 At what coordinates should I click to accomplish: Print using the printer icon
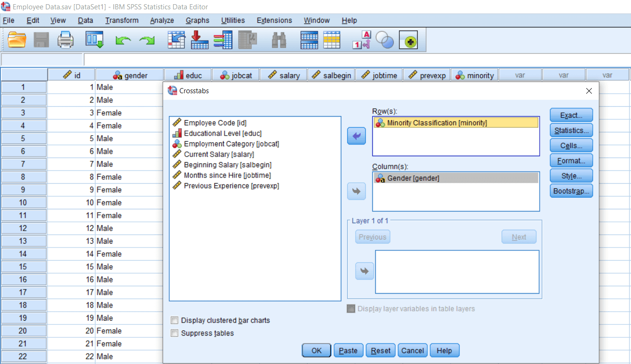click(66, 40)
